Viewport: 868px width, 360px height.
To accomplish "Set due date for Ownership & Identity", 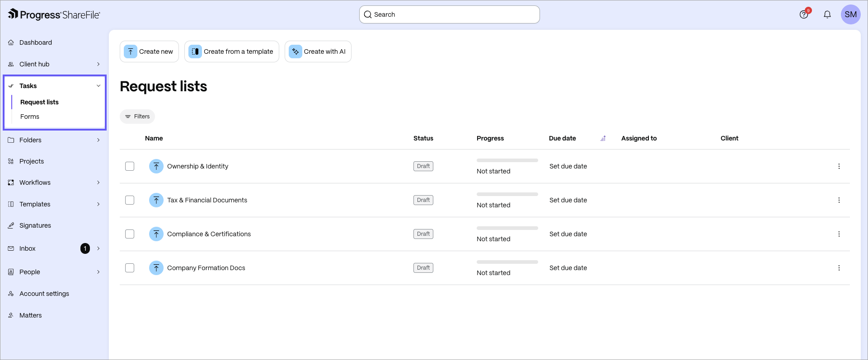I will 568,166.
